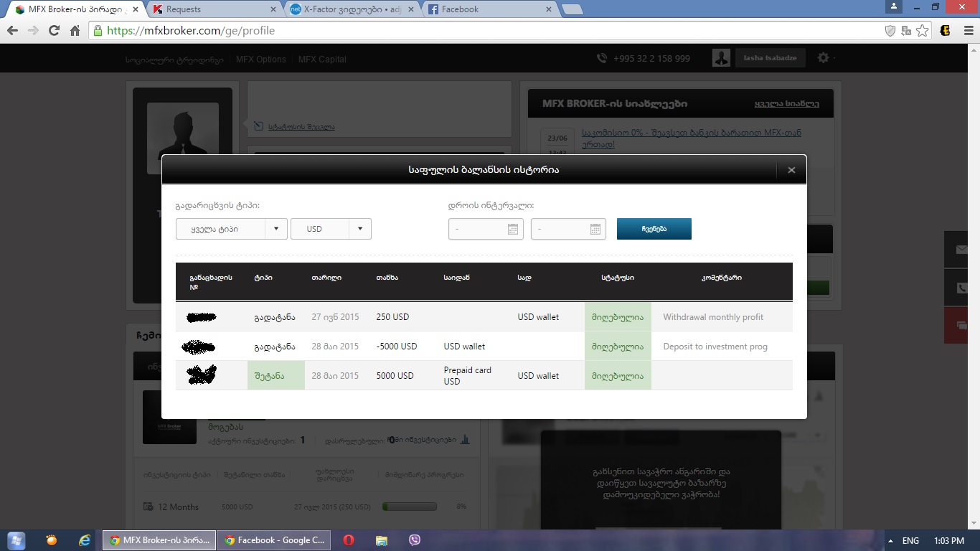
Task: Open Viber from the taskbar
Action: [414, 540]
